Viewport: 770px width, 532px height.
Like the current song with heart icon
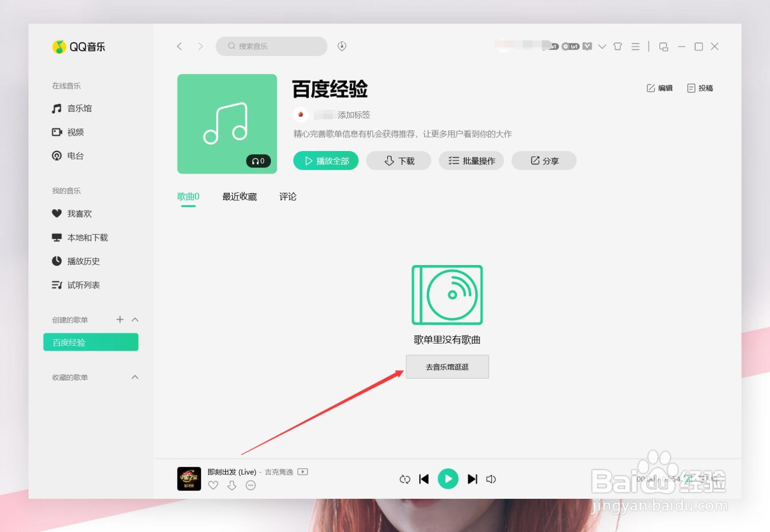(x=213, y=485)
